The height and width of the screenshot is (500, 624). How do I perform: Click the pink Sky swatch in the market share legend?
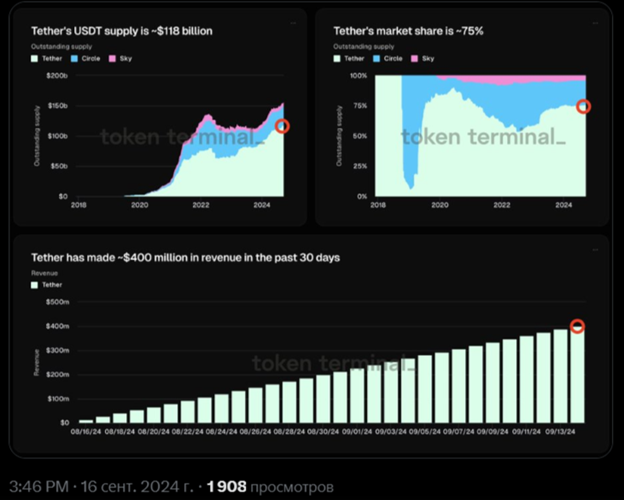pos(415,59)
